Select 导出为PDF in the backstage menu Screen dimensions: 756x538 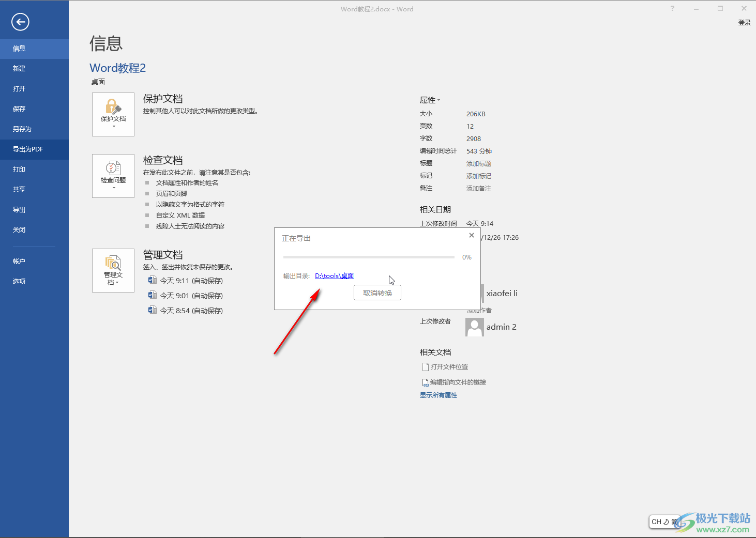click(34, 149)
